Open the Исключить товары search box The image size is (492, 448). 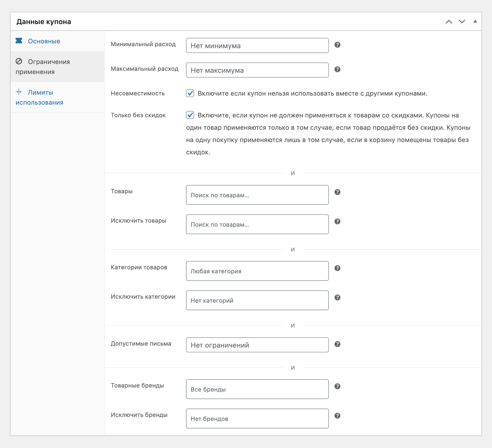coord(257,224)
